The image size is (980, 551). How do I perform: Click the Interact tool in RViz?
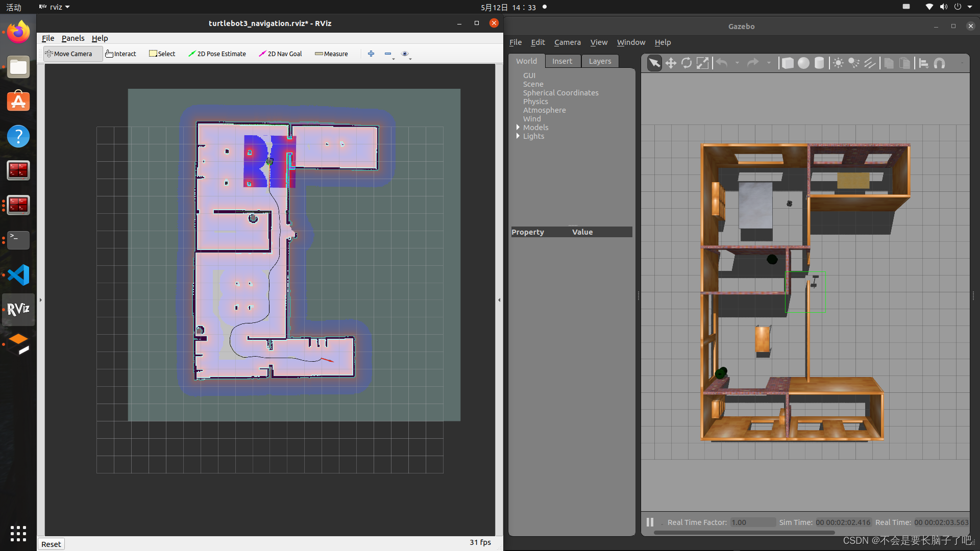pyautogui.click(x=121, y=53)
